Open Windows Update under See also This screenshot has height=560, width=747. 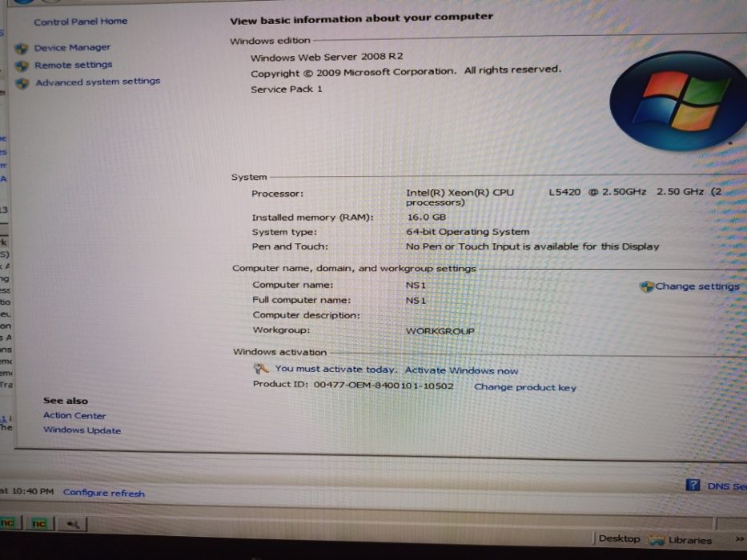82,430
